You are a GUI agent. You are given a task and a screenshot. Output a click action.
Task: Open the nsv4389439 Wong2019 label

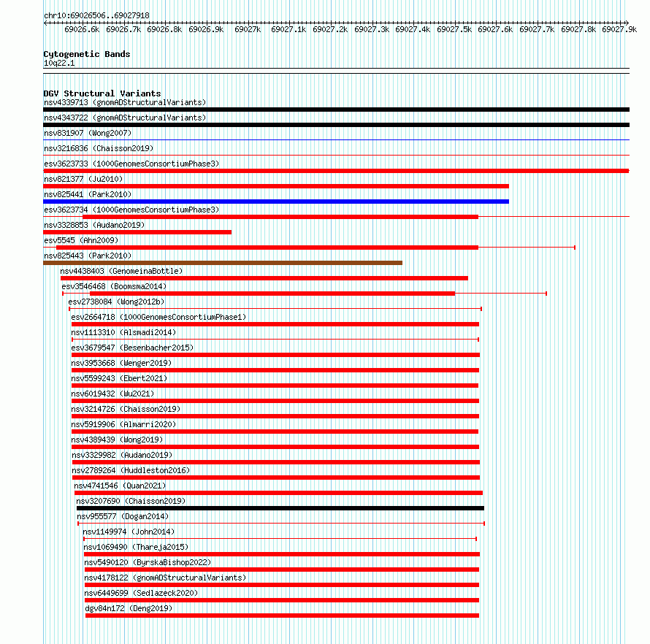pos(117,440)
